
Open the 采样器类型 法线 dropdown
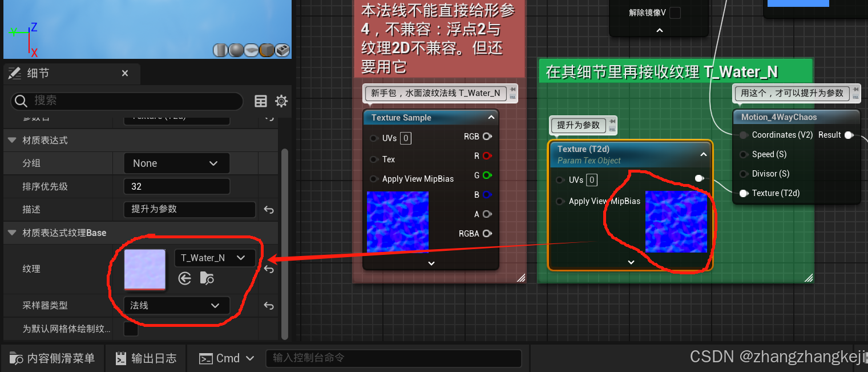pos(176,305)
